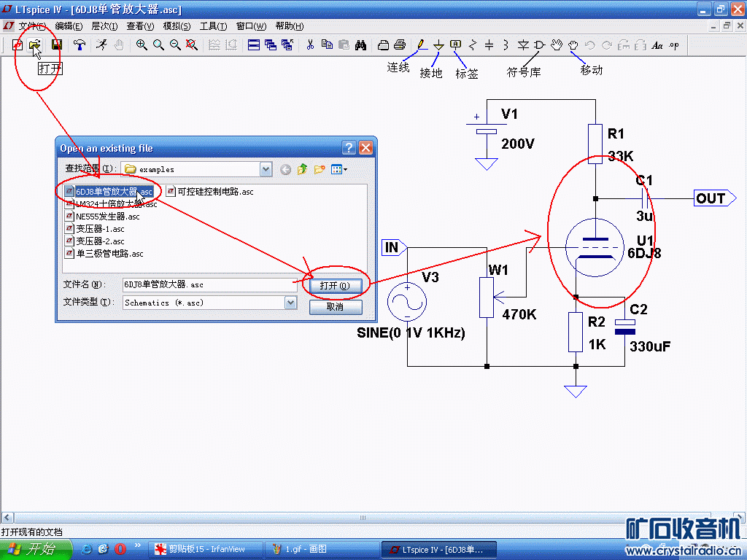The image size is (747, 560).
Task: Create new folder in Open dialog
Action: (320, 169)
